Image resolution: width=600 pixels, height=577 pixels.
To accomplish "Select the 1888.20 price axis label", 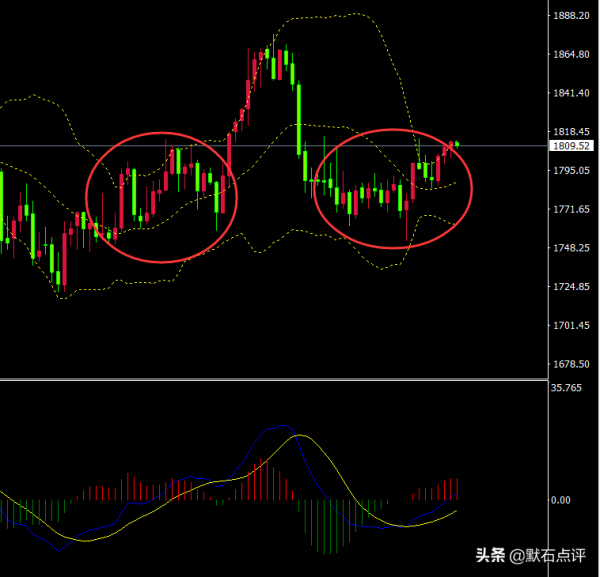I will (x=570, y=16).
